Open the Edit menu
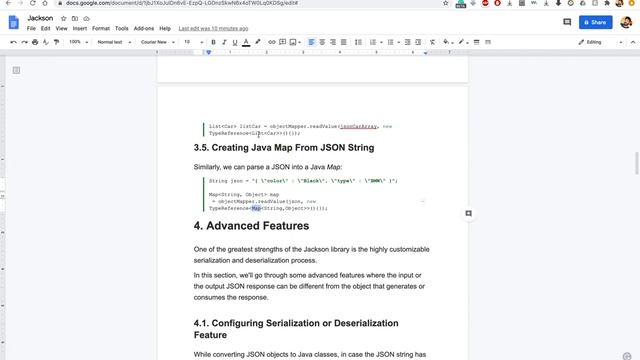640x360 pixels. point(45,29)
